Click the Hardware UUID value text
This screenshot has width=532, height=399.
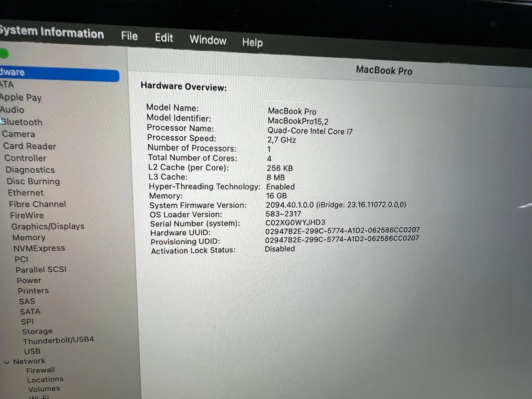click(342, 230)
